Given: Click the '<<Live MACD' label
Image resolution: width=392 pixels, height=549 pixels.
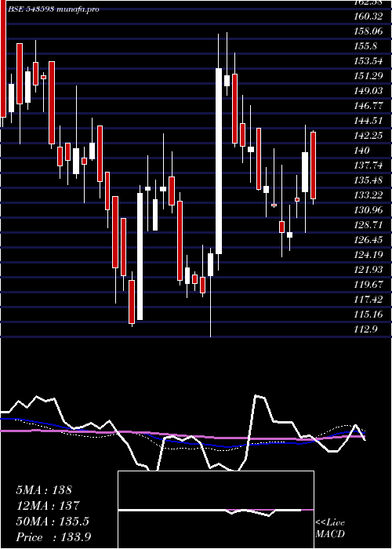Looking at the screenshot, I should pos(330,528).
